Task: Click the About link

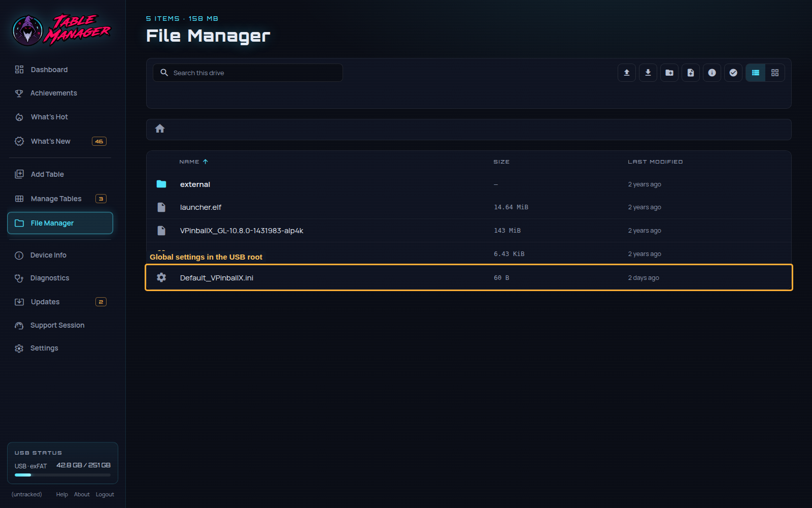Action: (x=82, y=494)
